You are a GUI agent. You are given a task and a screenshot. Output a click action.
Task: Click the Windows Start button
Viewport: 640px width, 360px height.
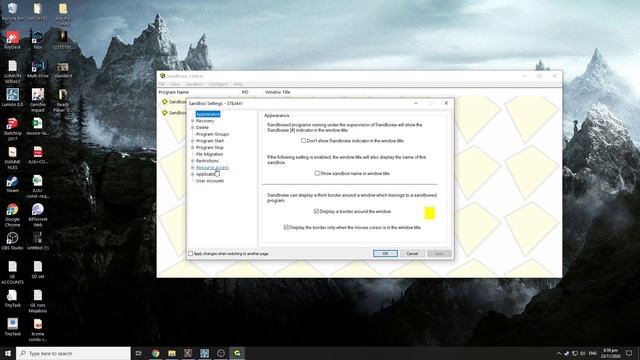[8, 353]
